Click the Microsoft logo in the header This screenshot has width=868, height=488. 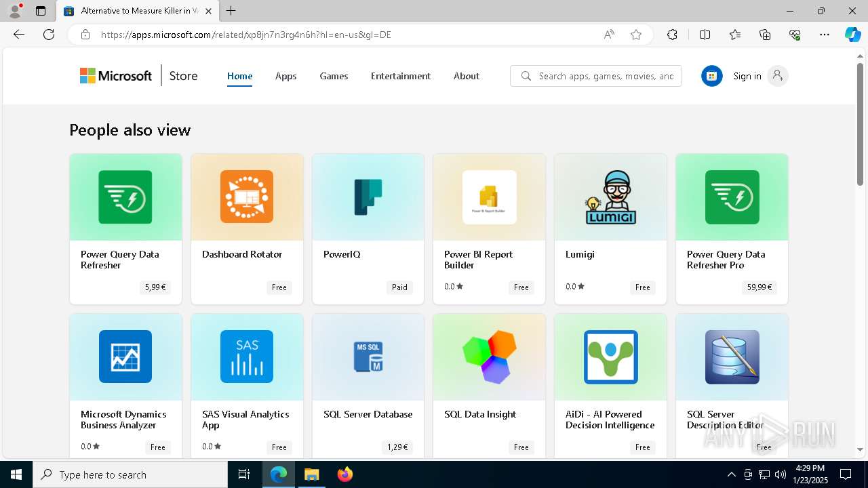point(116,76)
